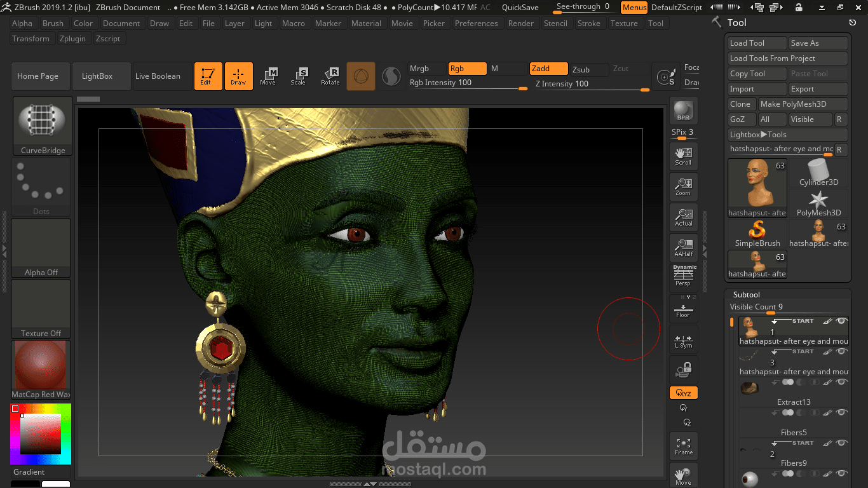The height and width of the screenshot is (488, 868).
Task: Open the Alpha Off picker
Action: coord(41,248)
